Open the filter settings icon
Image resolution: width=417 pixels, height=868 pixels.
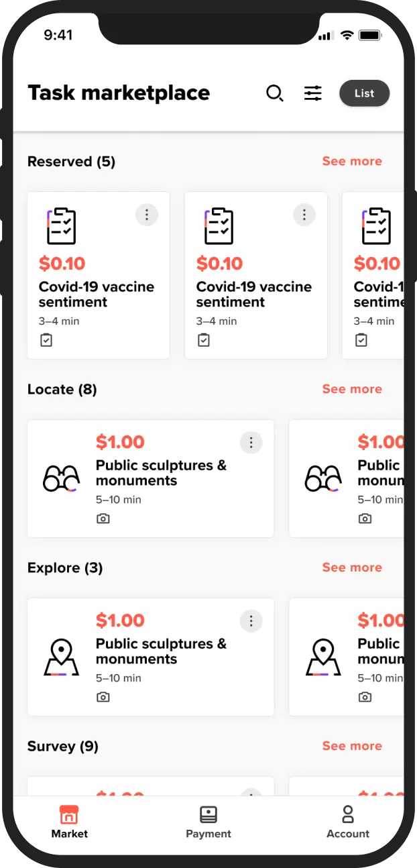pos(312,94)
